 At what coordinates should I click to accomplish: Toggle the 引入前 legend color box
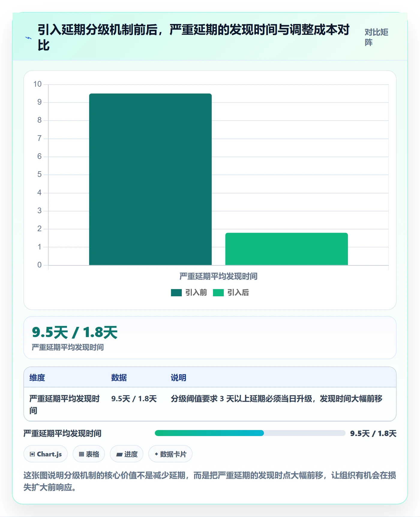[176, 293]
